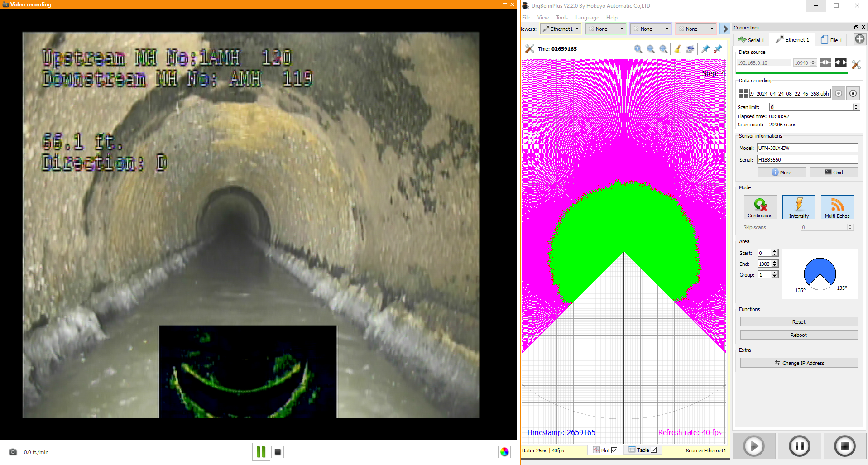Click the blue pin icon
This screenshot has height=465, width=868.
coord(705,49)
